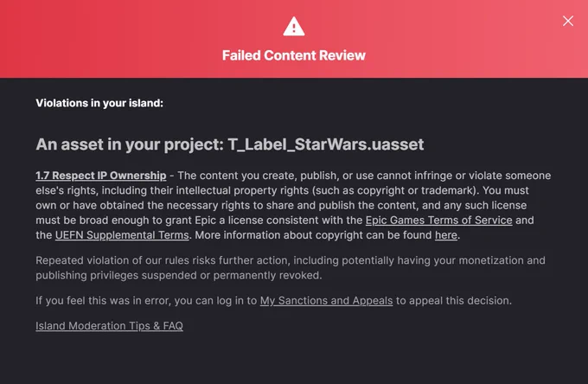Click the Failed Content Review title
The height and width of the screenshot is (384, 588).
(x=294, y=55)
